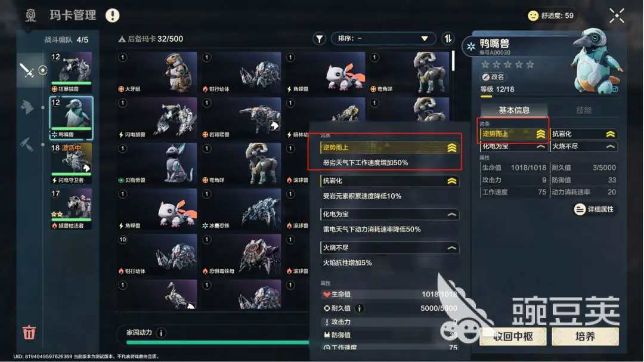Click the 改名 rename button
Screen dimensions: 644x362
tap(493, 77)
